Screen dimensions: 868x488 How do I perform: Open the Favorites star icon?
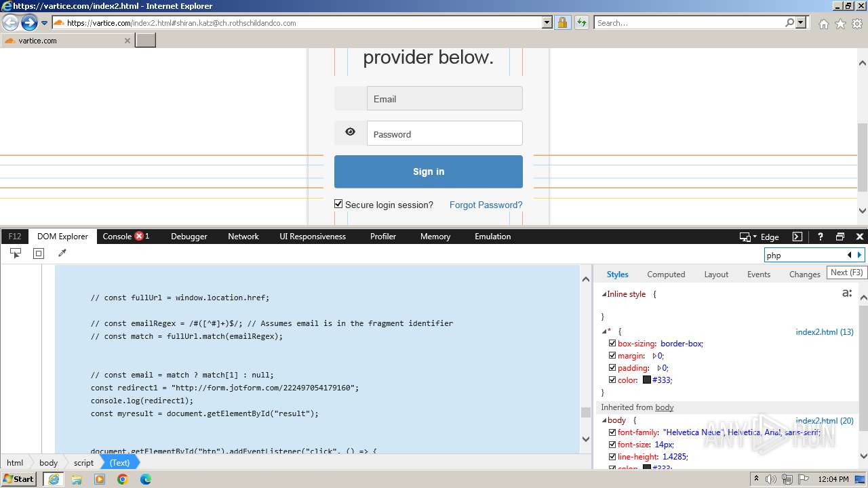pos(840,24)
